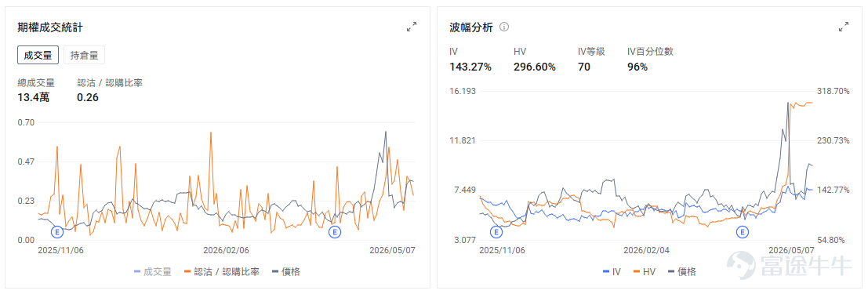Click the 2026/05/07 date label in the 期權成交統計 chart
Viewport: 868px width, 294px height.
(x=393, y=250)
